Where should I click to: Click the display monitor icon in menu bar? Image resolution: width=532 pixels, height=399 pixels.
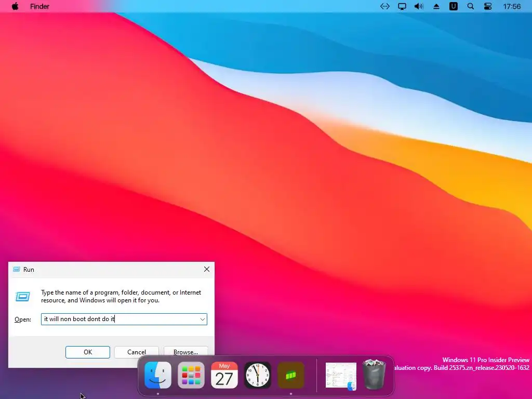click(402, 6)
